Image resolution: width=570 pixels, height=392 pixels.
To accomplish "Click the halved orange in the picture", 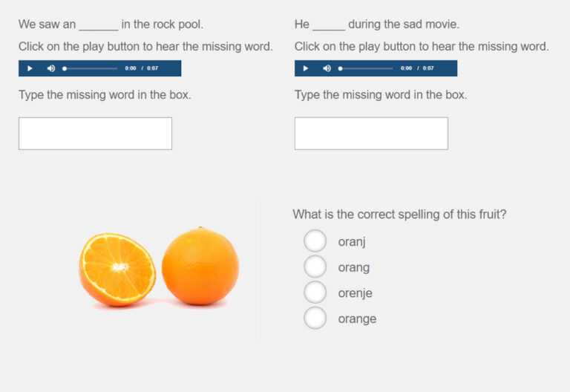I will coord(117,269).
